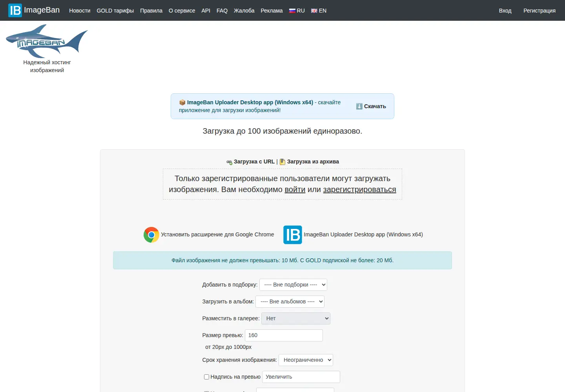Open the Добавить в подборку dropdown

coord(293,285)
